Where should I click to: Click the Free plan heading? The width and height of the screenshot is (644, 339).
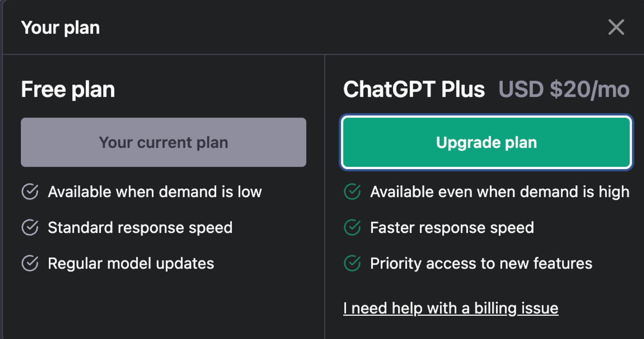68,89
